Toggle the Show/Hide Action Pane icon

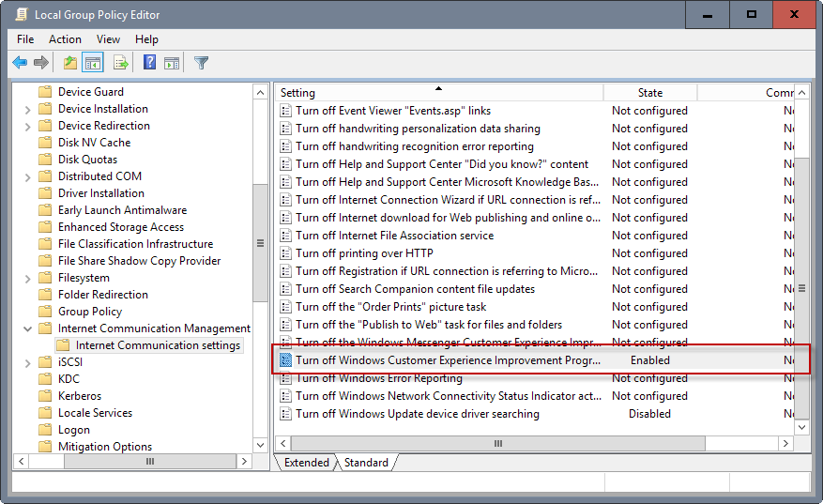[x=172, y=63]
